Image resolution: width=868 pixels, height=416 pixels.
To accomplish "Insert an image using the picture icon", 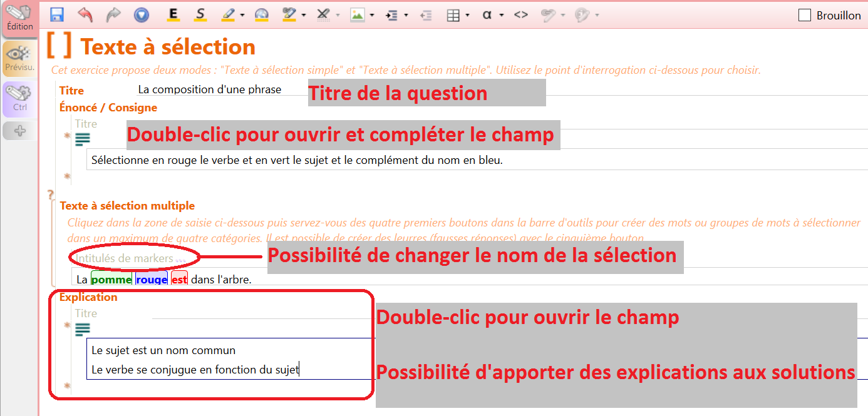I will tap(358, 15).
